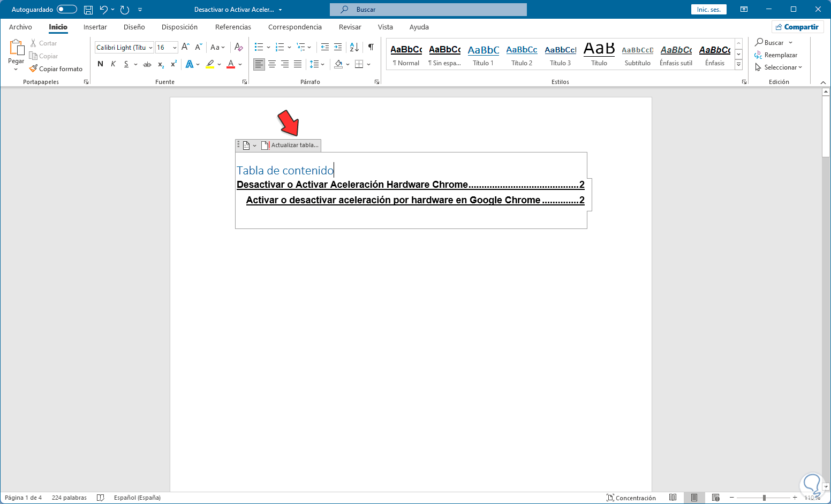Switch to the Insertar tab
831x504 pixels.
click(x=95, y=27)
